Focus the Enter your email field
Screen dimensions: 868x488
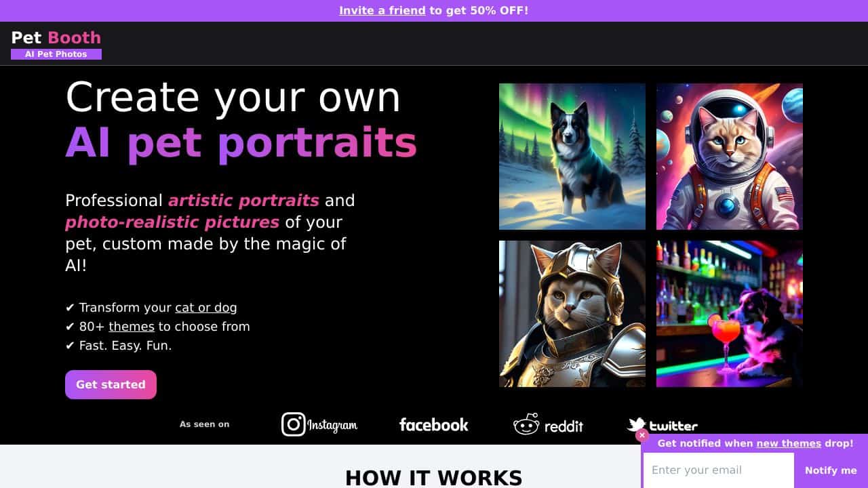719,470
